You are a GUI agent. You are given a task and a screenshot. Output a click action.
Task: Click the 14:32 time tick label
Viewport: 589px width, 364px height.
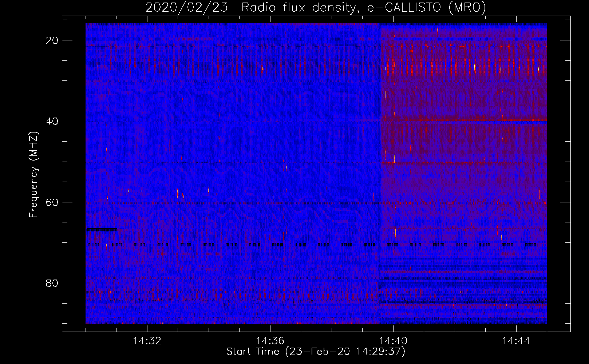click(x=147, y=341)
